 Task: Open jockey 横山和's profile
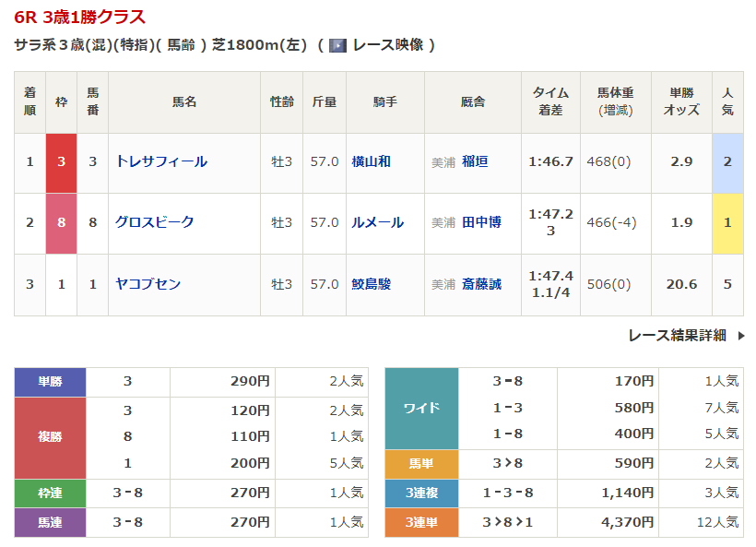click(x=371, y=162)
